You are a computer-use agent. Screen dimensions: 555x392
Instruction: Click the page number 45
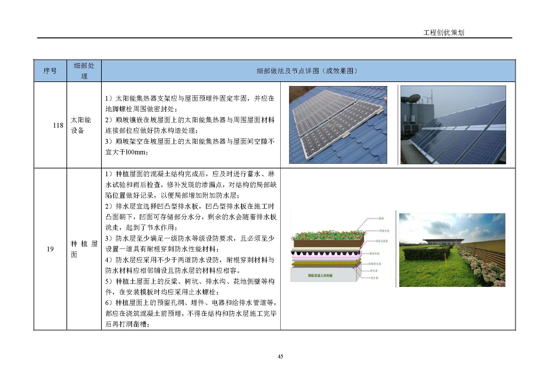click(281, 357)
